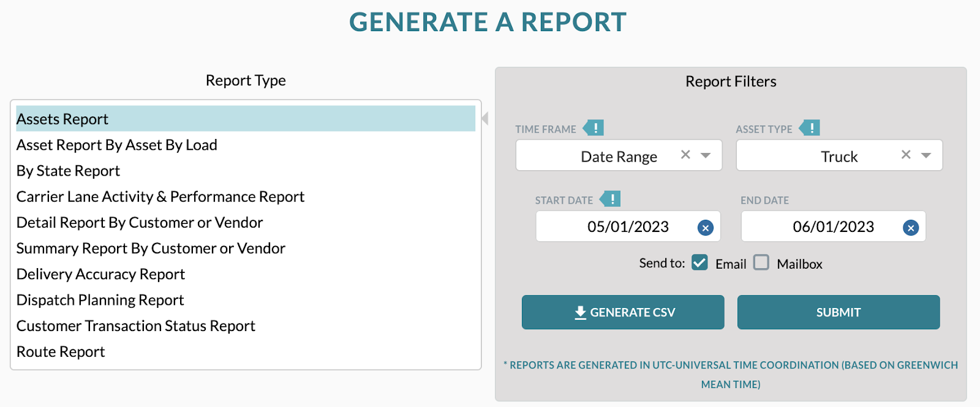Uncheck the Email send-to checkbox
The image size is (980, 407).
coord(700,263)
